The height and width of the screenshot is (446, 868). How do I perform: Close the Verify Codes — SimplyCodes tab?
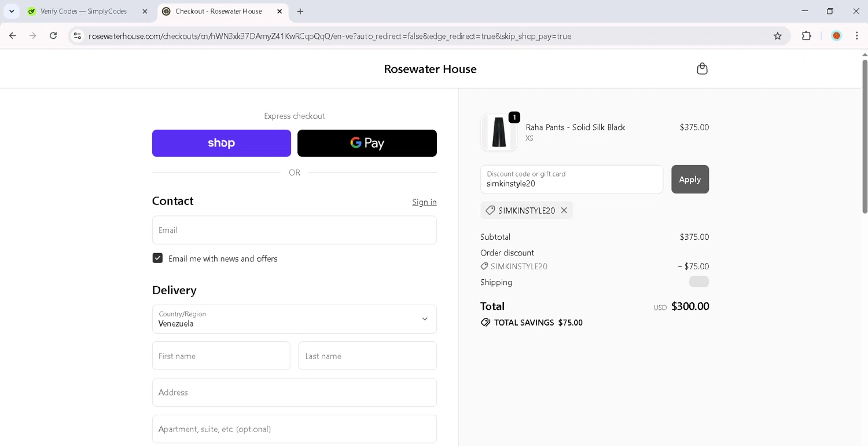[x=145, y=11]
